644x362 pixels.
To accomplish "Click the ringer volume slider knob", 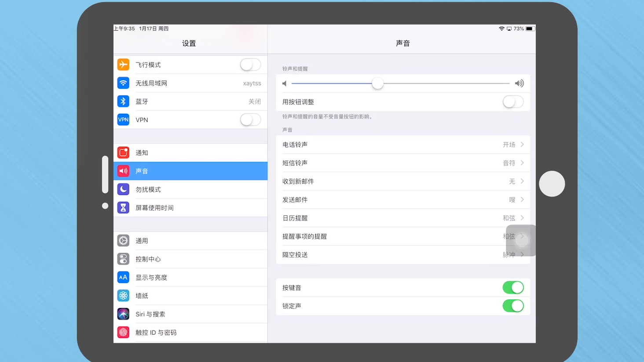I will (377, 83).
